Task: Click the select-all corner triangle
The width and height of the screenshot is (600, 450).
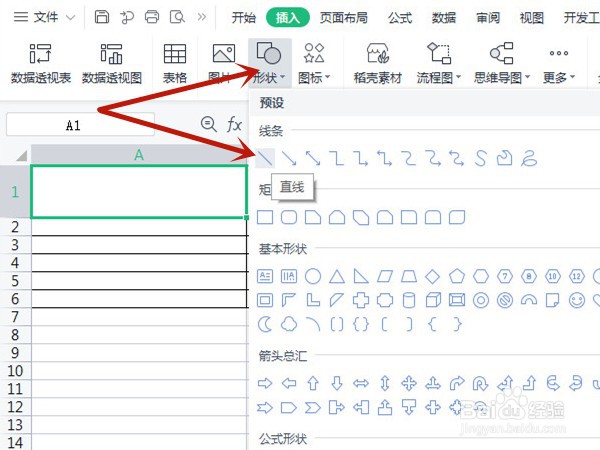Action: tap(21, 155)
